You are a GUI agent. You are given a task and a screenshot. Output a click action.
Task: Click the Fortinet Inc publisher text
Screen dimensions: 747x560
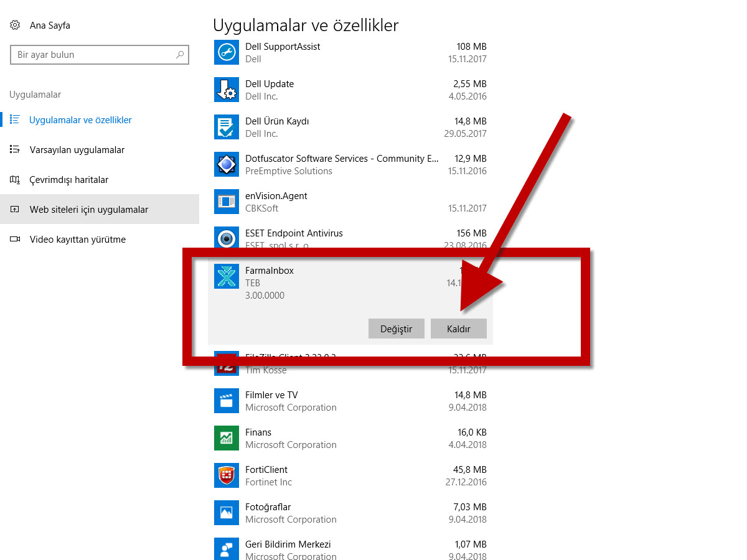click(x=268, y=482)
